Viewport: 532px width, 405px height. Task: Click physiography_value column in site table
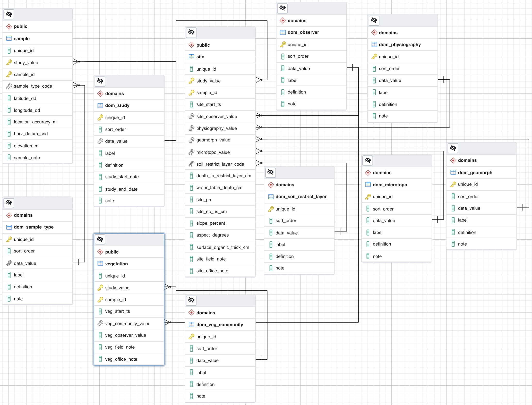tap(216, 128)
